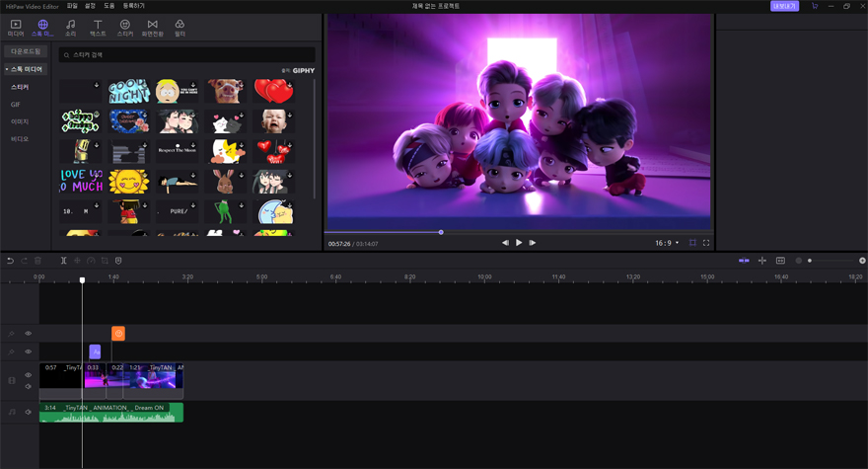
Task: Click the crosshair split marker icon above timeline
Action: coord(762,261)
